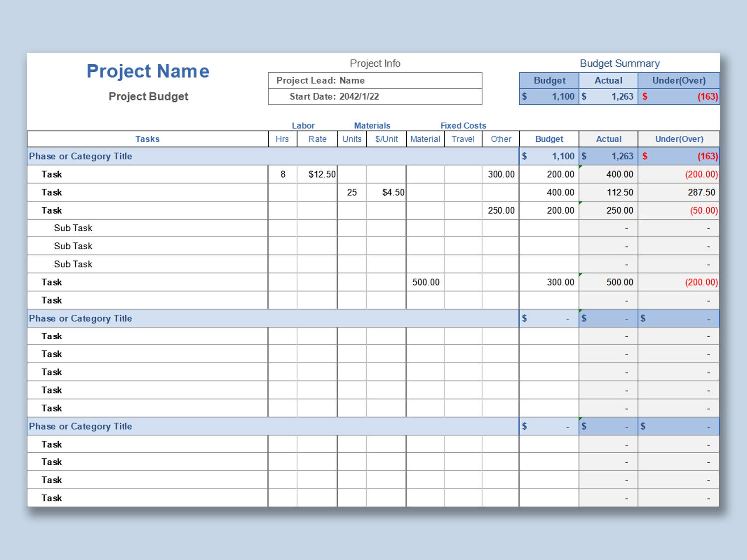This screenshot has width=747, height=560.
Task: Select the Material column header
Action: pyautogui.click(x=425, y=139)
